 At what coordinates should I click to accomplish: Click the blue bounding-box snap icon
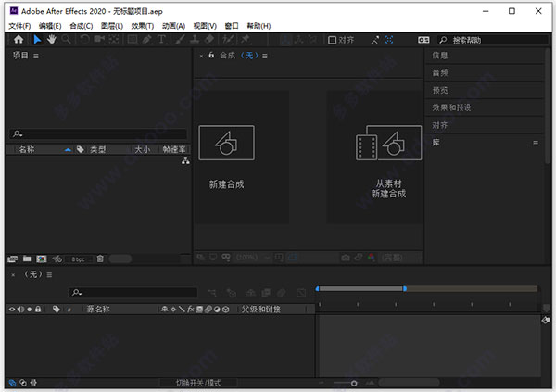tap(389, 40)
